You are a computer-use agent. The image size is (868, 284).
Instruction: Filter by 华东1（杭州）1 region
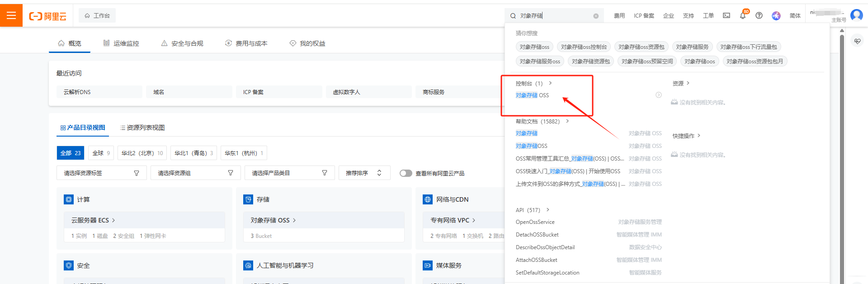[x=244, y=153]
